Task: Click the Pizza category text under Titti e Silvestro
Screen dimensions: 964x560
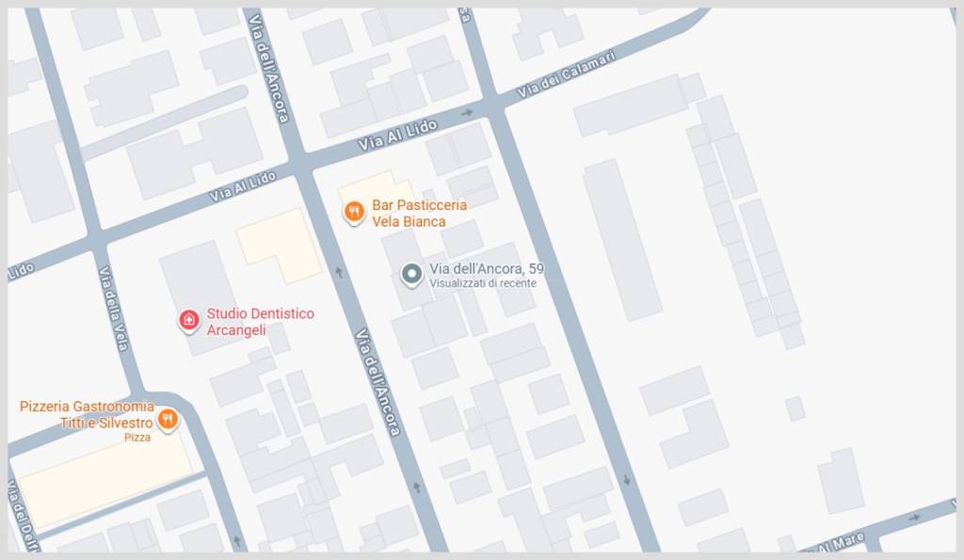Action: click(137, 438)
